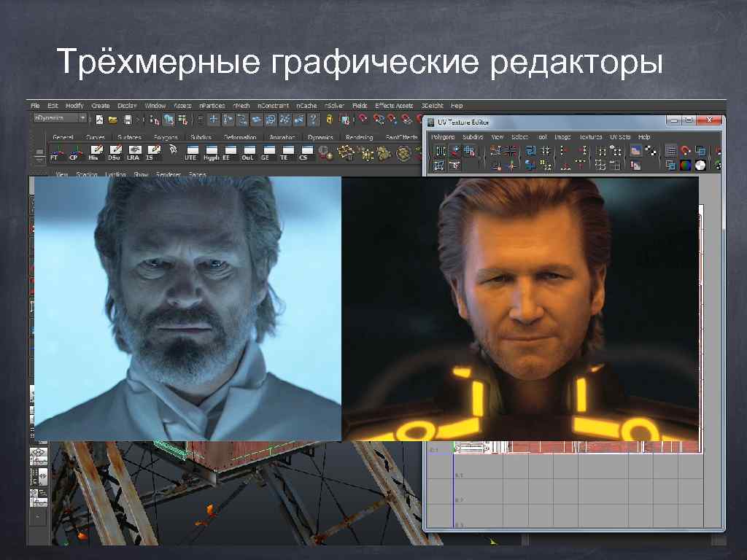Open Out Outliner shelf button
The image size is (747, 560).
pos(248,153)
